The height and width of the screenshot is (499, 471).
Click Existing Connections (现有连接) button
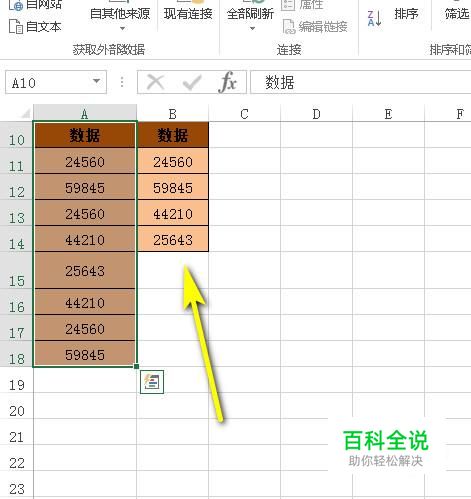188,14
